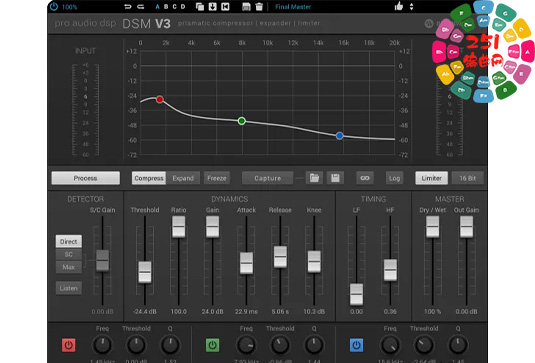
Task: Toggle the Limiter button
Action: pyautogui.click(x=431, y=178)
